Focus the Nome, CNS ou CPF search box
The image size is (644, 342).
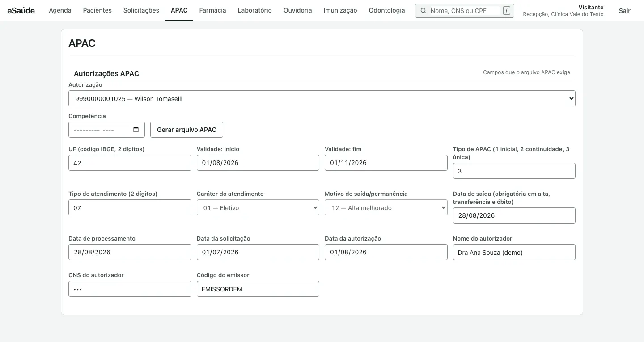tap(464, 11)
